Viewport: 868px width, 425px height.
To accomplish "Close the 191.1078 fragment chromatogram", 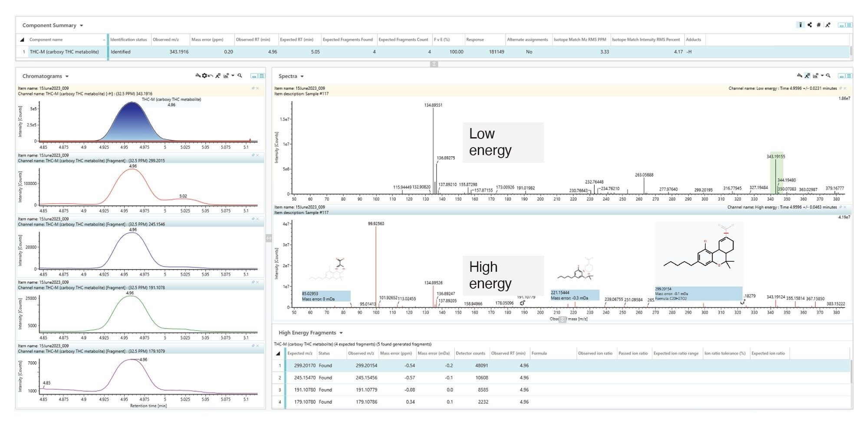I will tap(257, 282).
